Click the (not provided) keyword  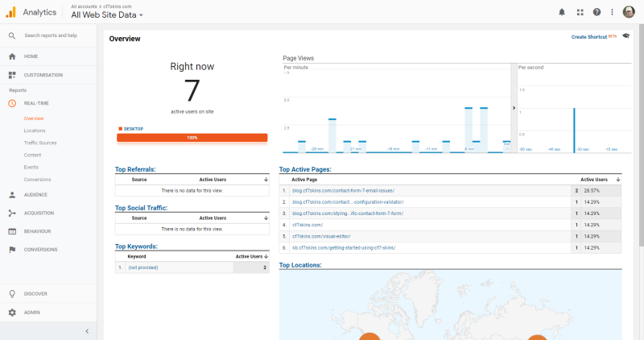coord(143,267)
